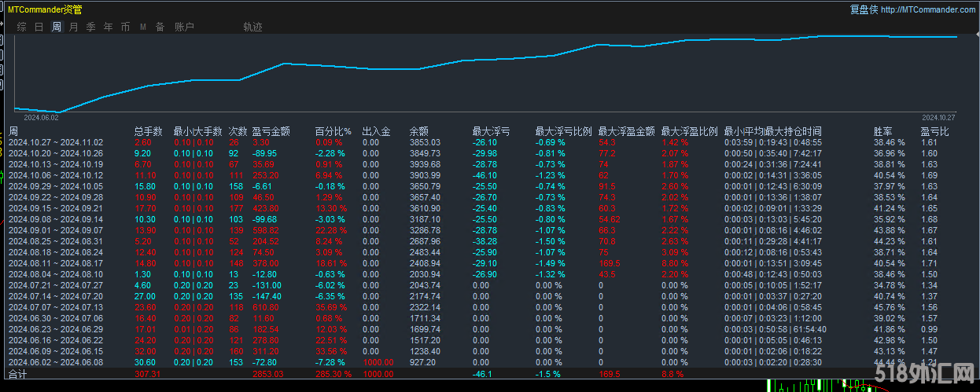Select the 日 daily tab
980x392 pixels.
pos(39,27)
